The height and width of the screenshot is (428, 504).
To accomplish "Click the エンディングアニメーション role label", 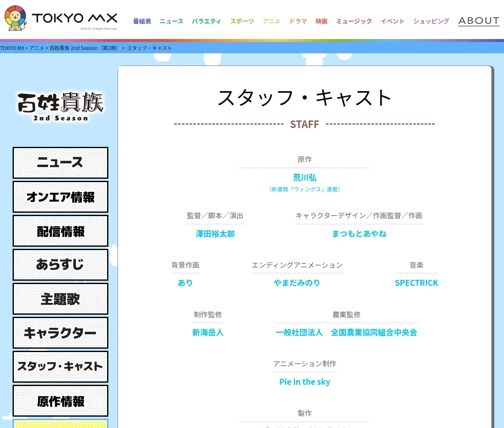I will pyautogui.click(x=297, y=265).
